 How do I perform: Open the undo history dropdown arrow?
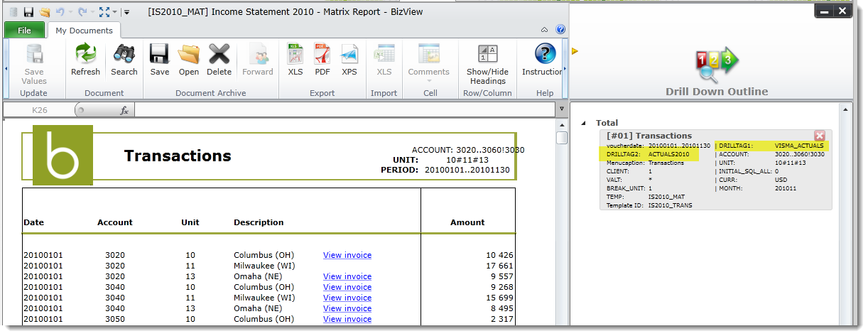(69, 12)
